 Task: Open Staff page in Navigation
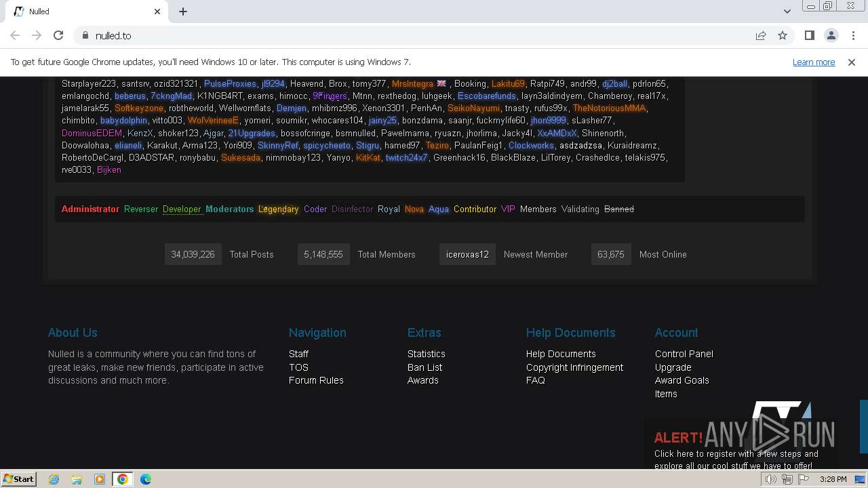click(298, 354)
